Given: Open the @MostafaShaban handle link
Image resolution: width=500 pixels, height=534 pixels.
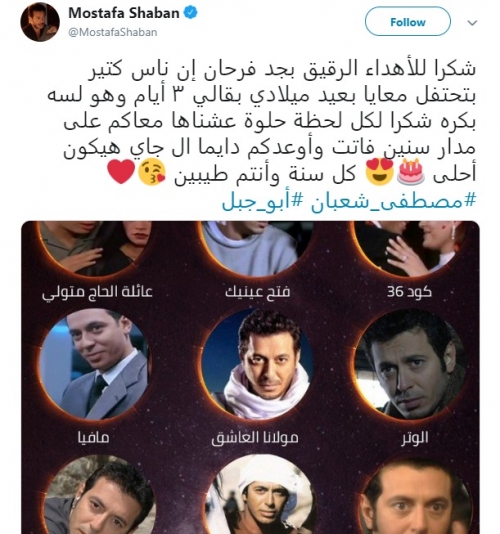Looking at the screenshot, I should [113, 32].
